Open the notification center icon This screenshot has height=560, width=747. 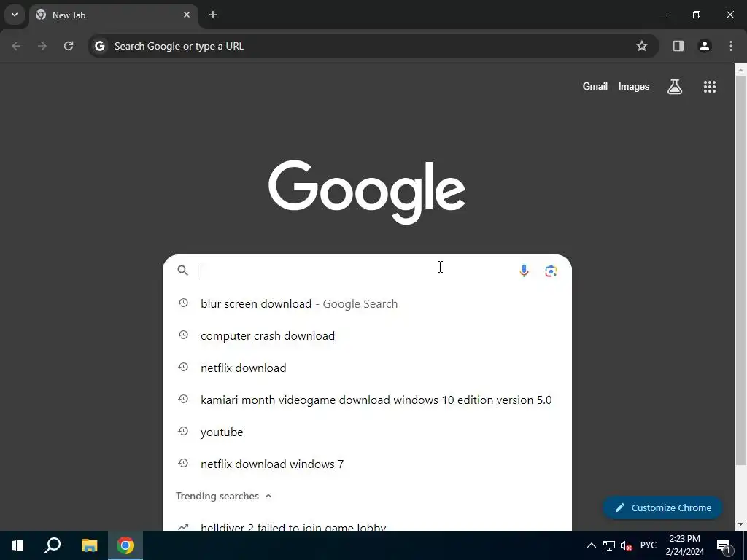724,545
